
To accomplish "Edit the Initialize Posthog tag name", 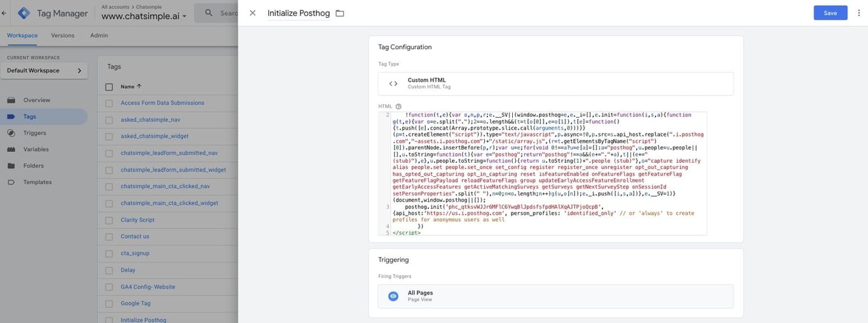I will coord(298,13).
